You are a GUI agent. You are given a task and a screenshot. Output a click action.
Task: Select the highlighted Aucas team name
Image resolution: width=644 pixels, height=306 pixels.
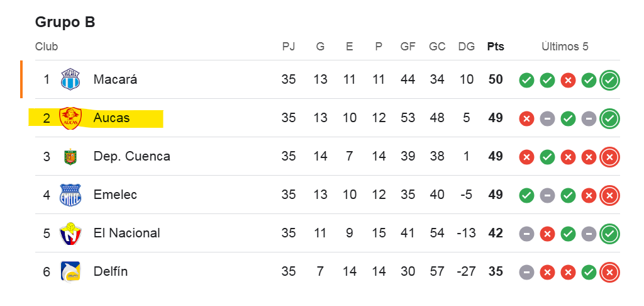111,118
